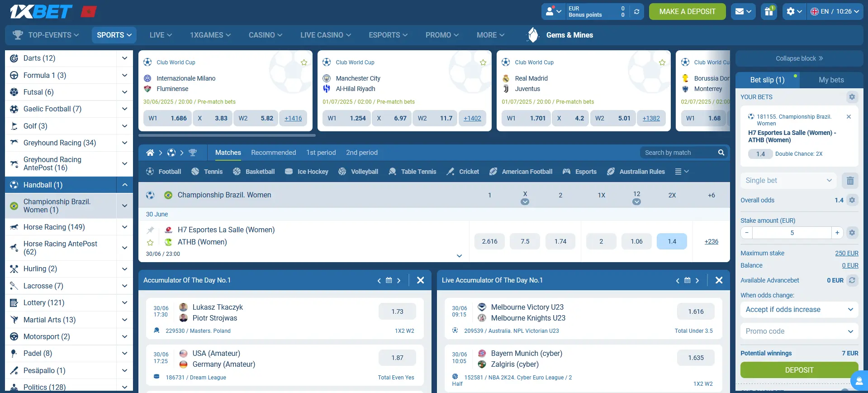Open calendar in Live Accumulator panel
868x393 pixels.
tap(687, 280)
